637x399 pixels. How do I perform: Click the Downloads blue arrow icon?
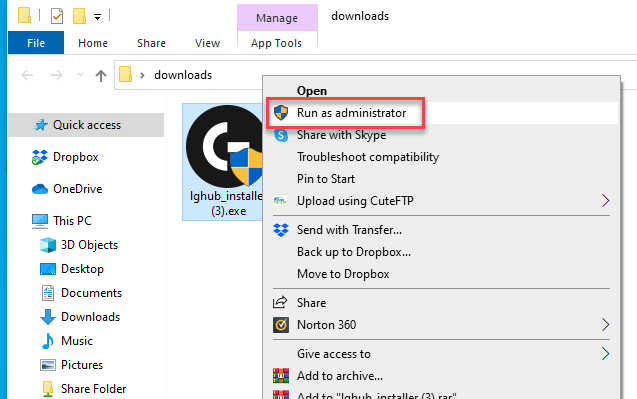[x=48, y=317]
